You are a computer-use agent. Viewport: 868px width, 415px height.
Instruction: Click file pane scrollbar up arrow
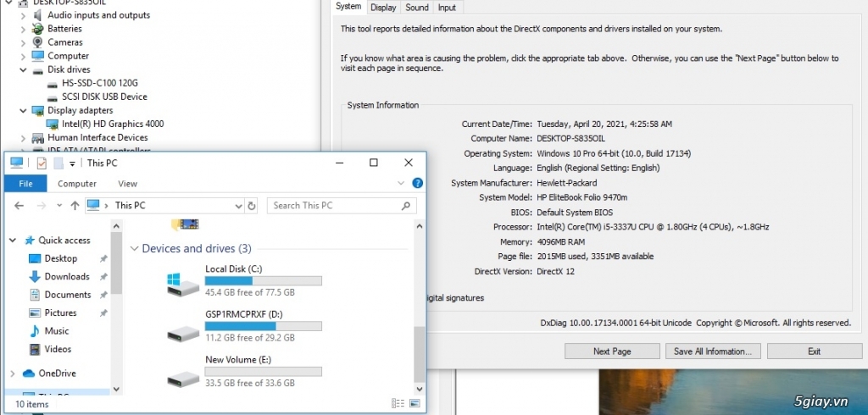(420, 226)
